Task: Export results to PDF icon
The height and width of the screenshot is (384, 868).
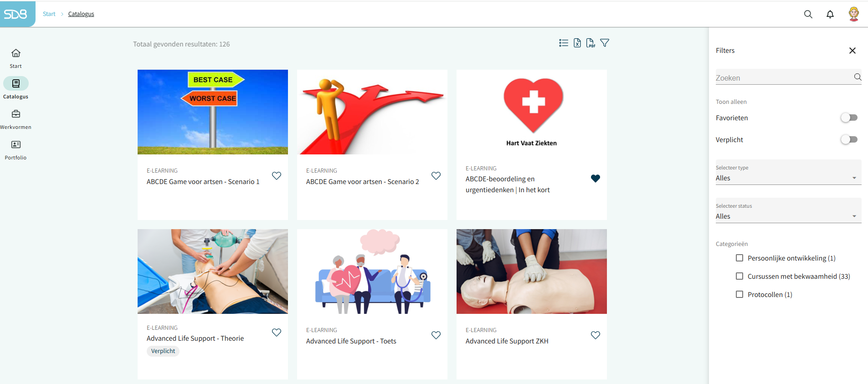Action: click(x=591, y=43)
